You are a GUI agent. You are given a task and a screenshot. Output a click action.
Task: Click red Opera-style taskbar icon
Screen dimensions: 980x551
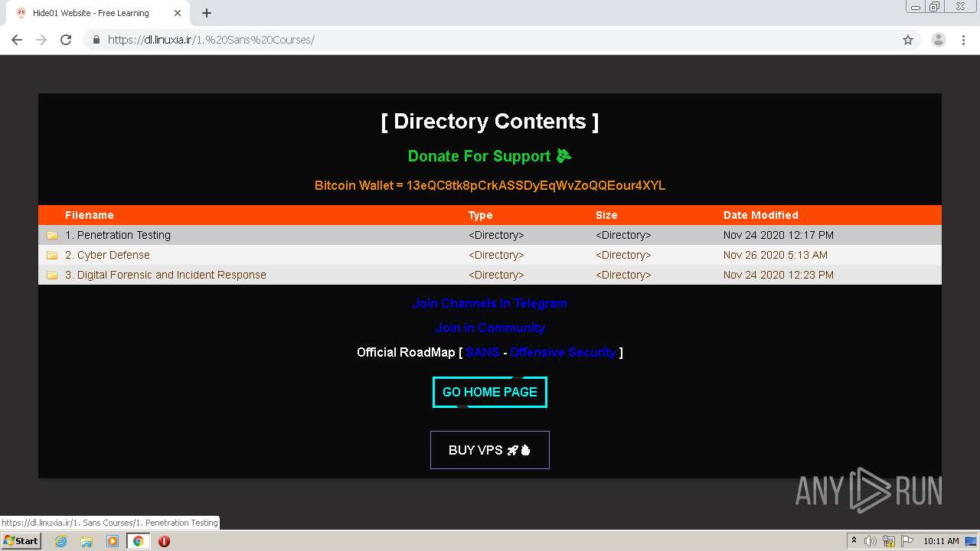164,541
